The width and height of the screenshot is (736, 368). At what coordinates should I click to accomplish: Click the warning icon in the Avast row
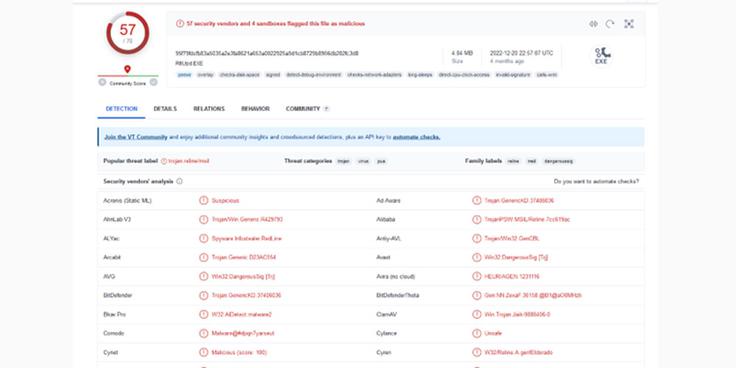point(476,257)
